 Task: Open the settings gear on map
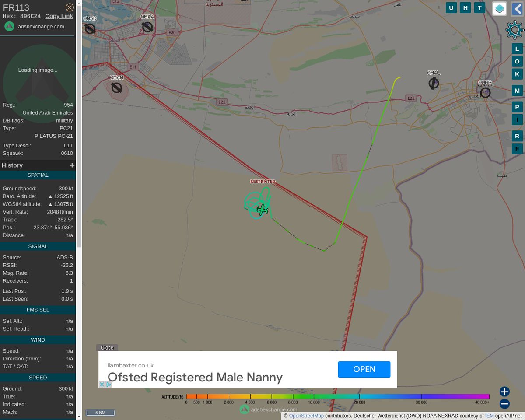(514, 30)
